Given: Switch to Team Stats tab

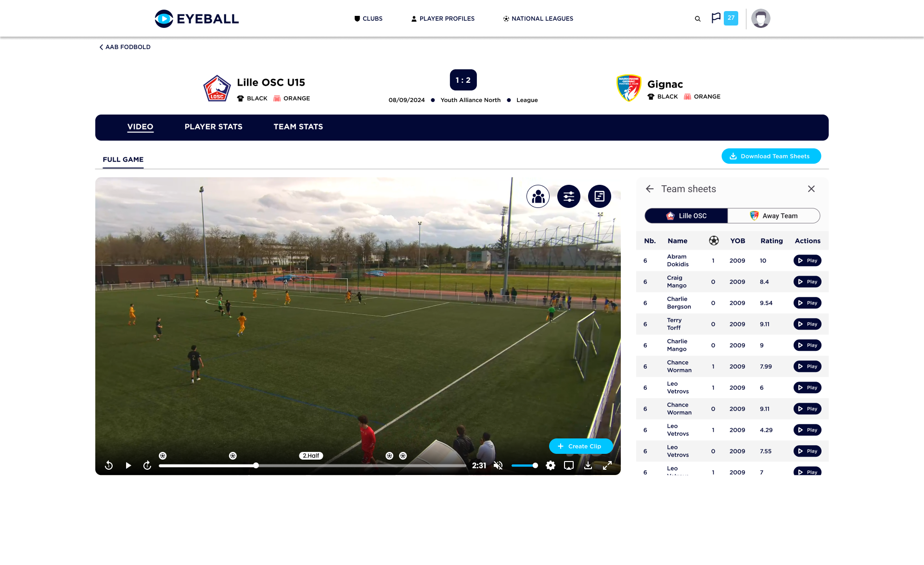Looking at the screenshot, I should (x=298, y=127).
